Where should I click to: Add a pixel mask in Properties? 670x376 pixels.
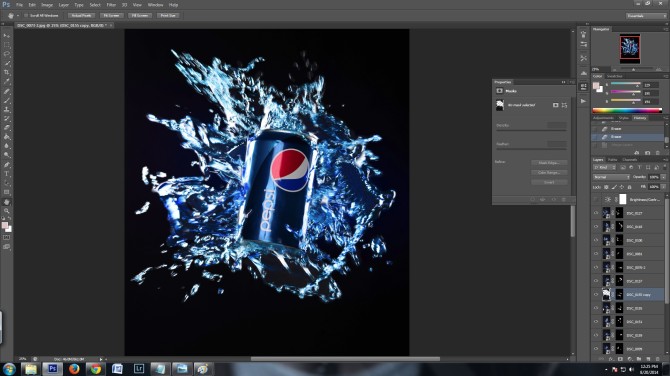pos(555,105)
